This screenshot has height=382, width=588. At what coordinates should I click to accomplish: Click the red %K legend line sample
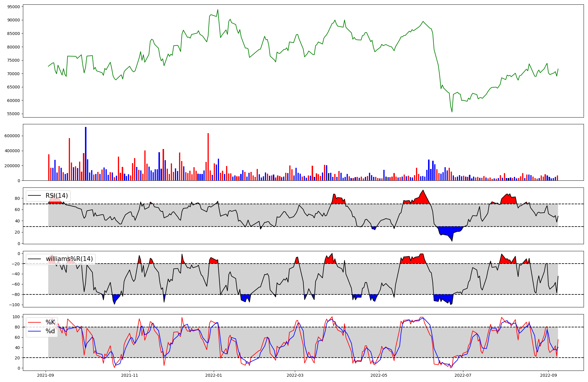pos(34,322)
